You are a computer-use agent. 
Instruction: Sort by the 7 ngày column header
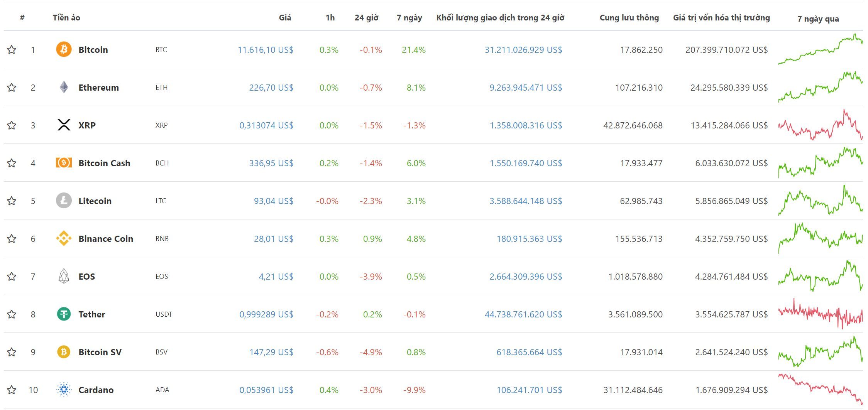point(409,18)
